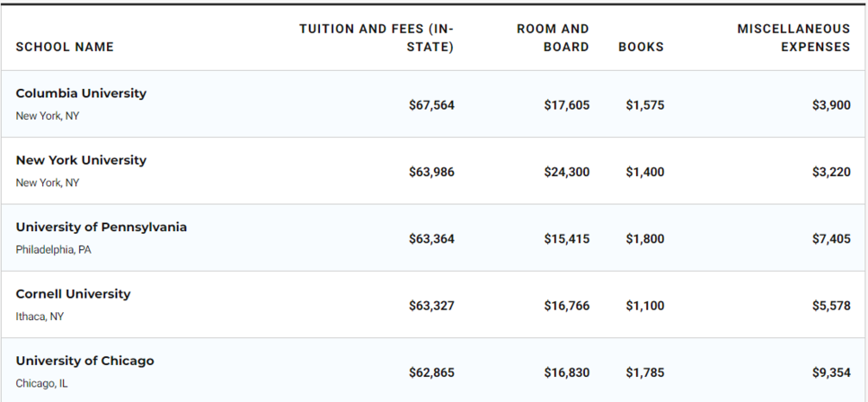Click the Columbia University school name link
Screen dimensions: 868x402
point(81,94)
